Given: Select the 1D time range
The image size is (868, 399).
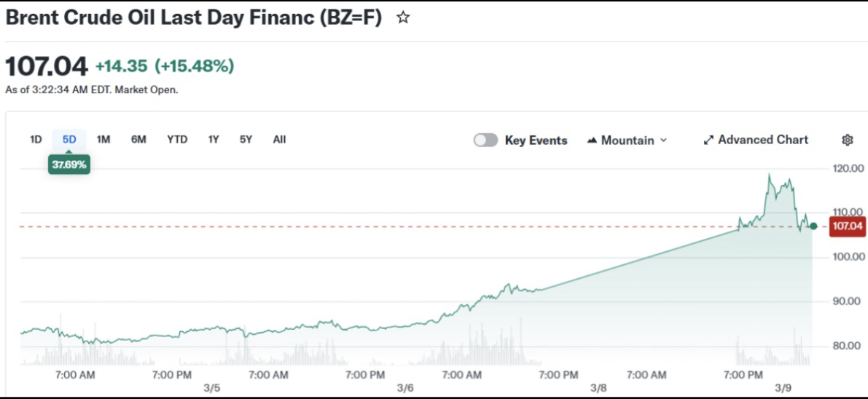Looking at the screenshot, I should click(36, 139).
